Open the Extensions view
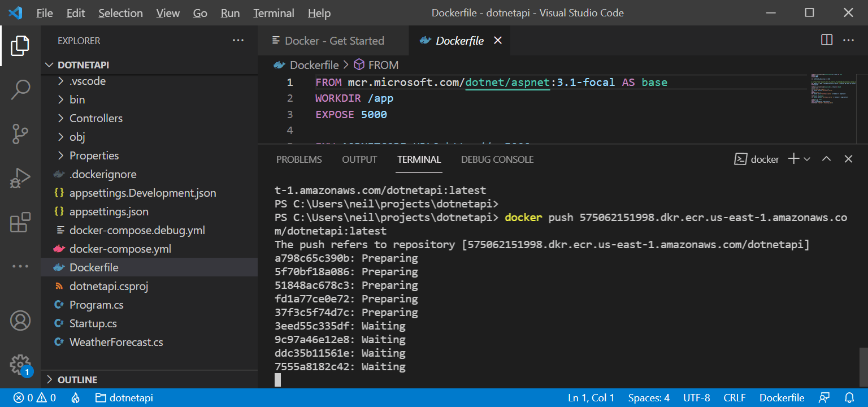The image size is (868, 407). click(x=20, y=222)
